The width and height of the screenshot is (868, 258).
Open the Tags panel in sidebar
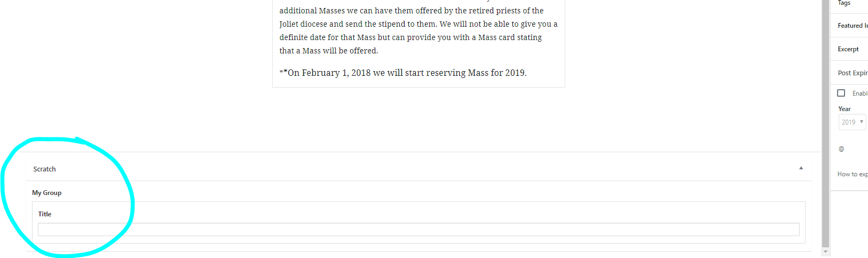pyautogui.click(x=844, y=3)
